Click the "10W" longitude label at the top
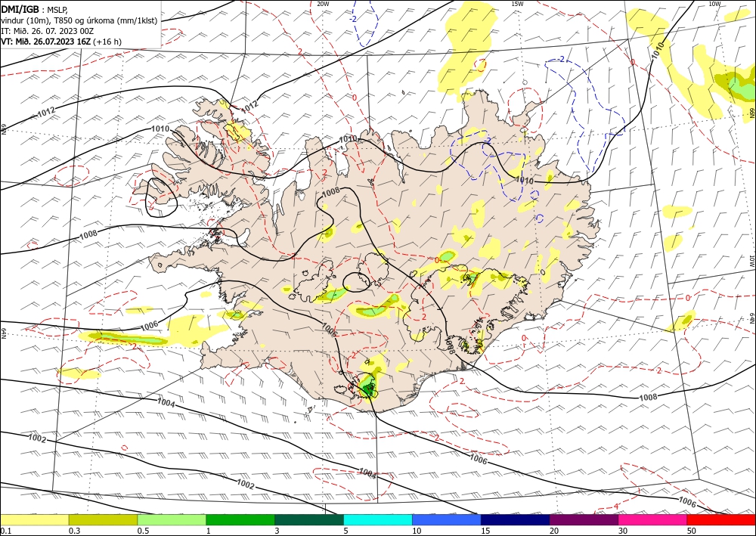 (714, 4)
